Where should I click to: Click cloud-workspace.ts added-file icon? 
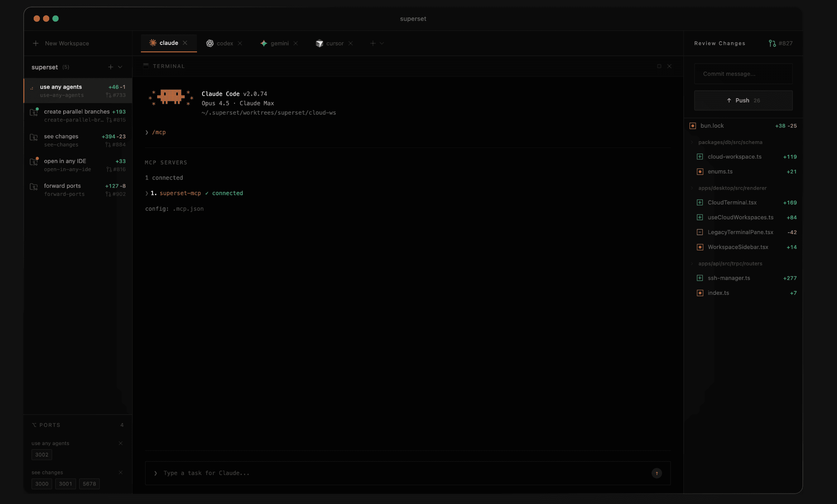pyautogui.click(x=700, y=157)
